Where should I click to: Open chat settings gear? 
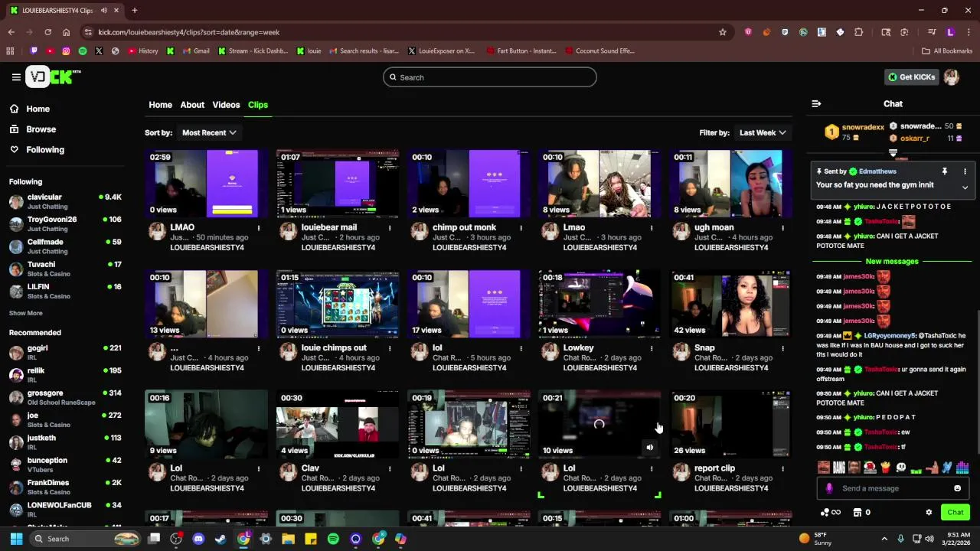929,513
